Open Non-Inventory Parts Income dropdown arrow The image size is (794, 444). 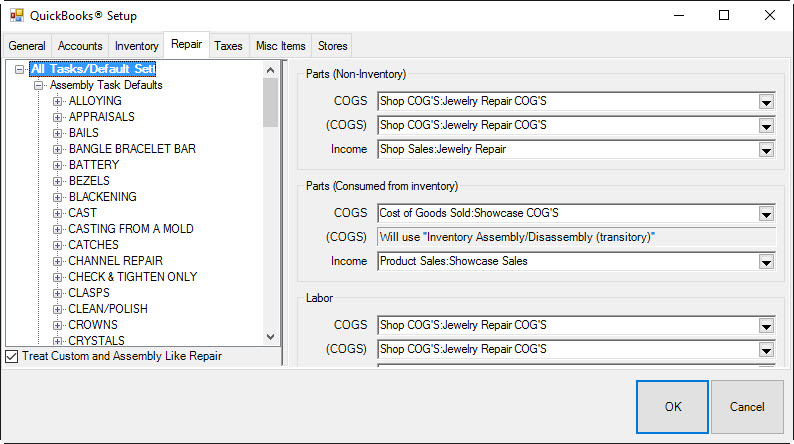point(766,149)
